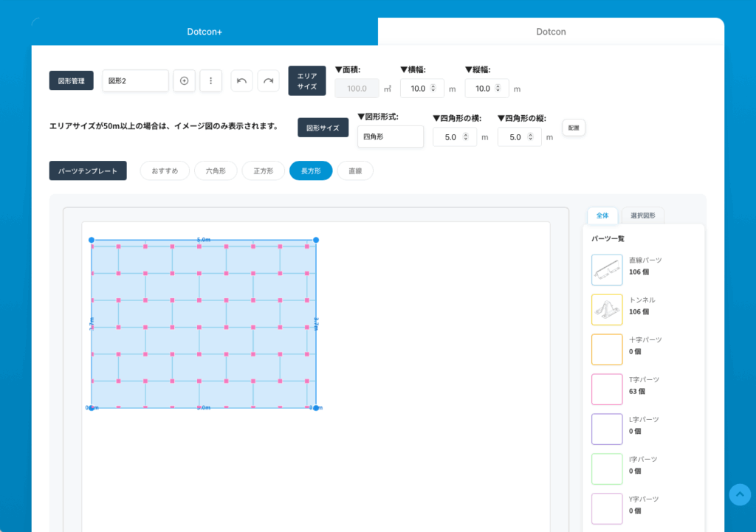This screenshot has height=532, width=756.
Task: Adjust the 横幅 value stepper
Action: coord(433,89)
